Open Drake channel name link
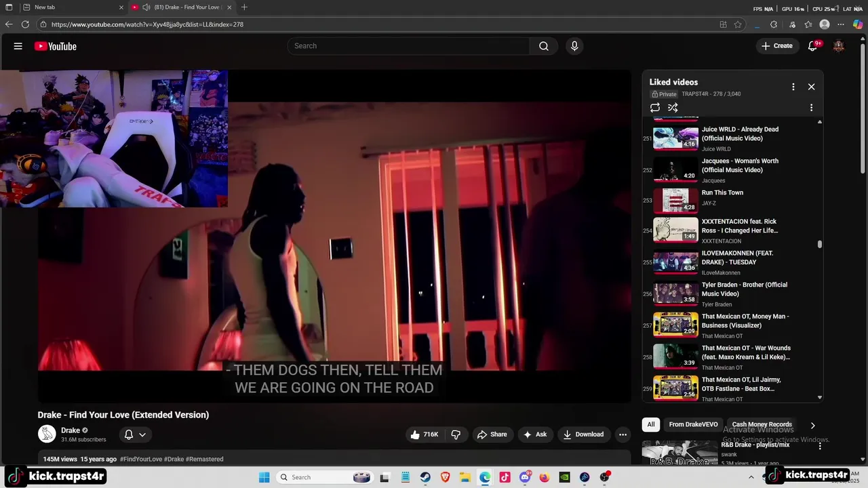This screenshot has width=868, height=488. (71, 430)
